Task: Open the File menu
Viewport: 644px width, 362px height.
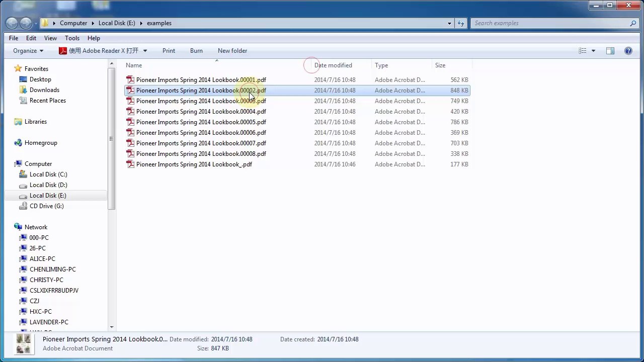Action: 14,38
